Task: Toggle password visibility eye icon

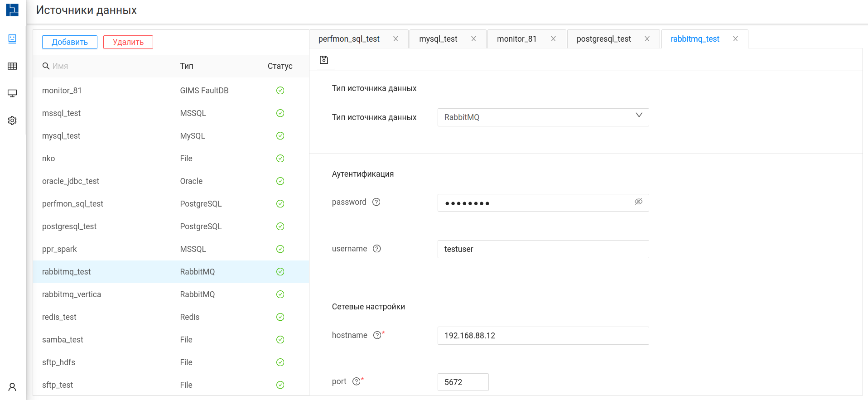Action: pyautogui.click(x=638, y=202)
